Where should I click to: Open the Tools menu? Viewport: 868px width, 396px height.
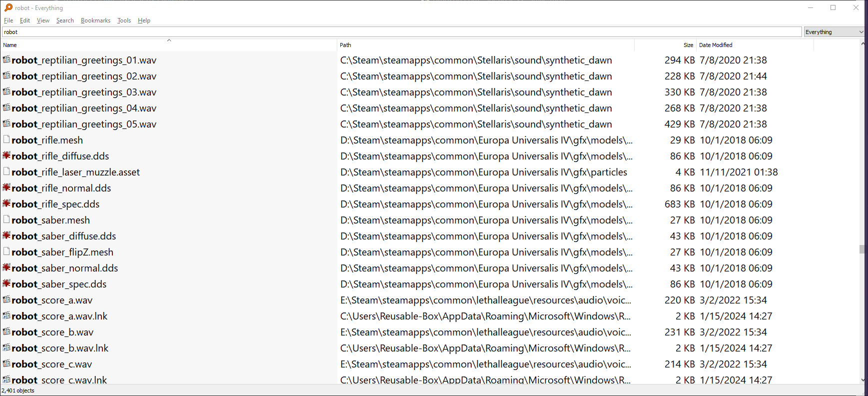[124, 20]
